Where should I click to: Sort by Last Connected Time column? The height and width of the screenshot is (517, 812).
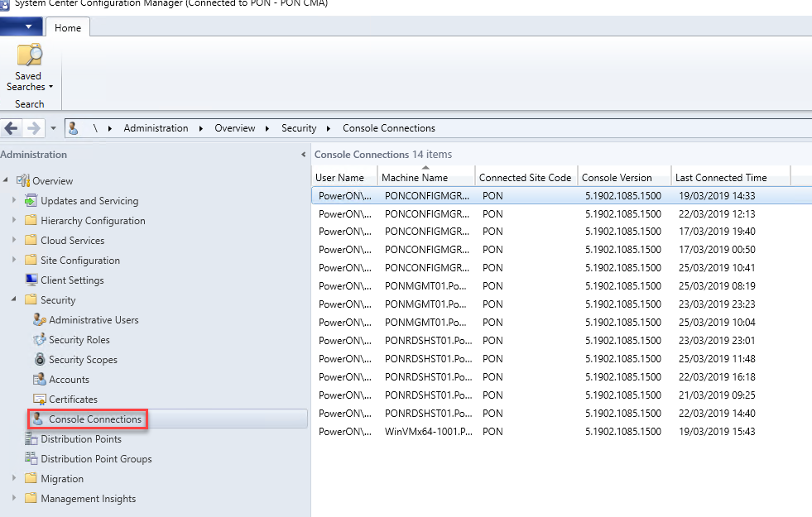coord(720,177)
